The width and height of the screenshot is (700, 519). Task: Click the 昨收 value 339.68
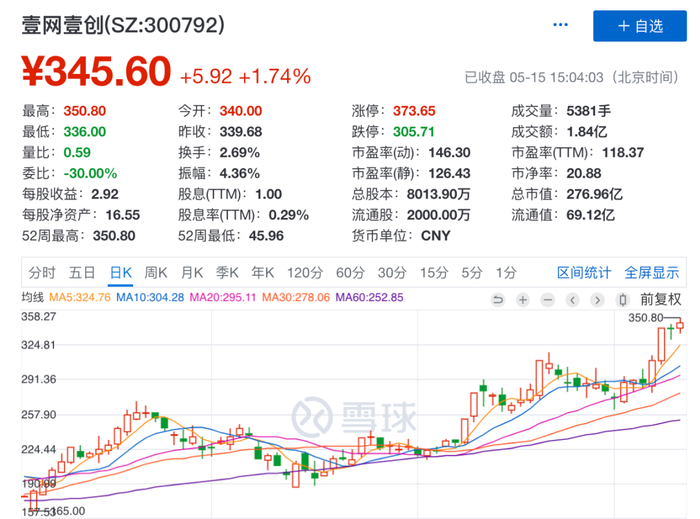[241, 132]
